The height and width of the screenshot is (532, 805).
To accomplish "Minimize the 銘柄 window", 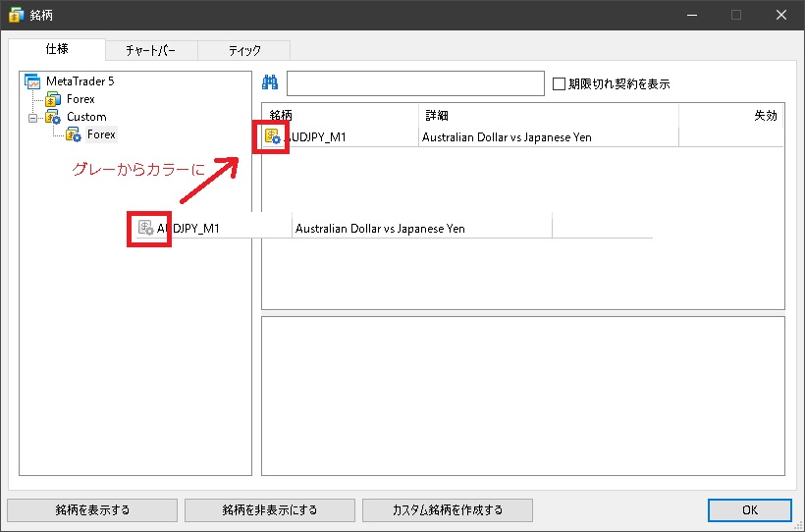I will [x=692, y=15].
